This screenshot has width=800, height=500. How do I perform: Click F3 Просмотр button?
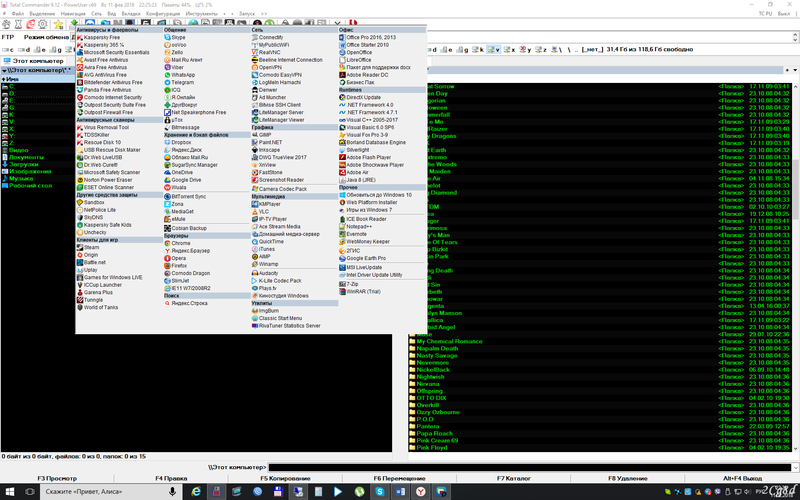57,478
